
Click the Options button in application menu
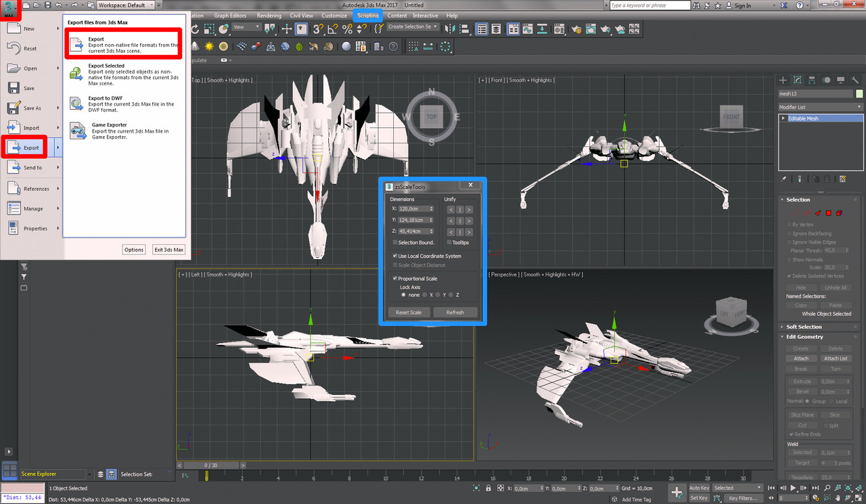coord(134,250)
